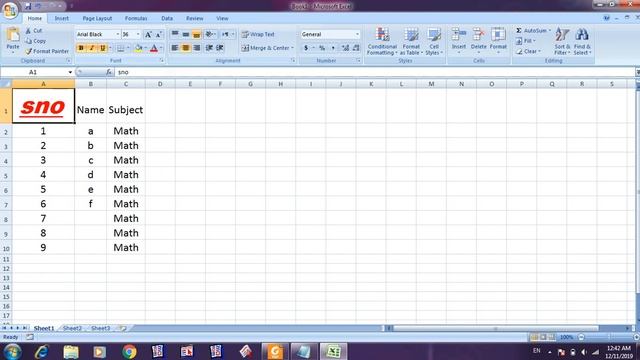The width and height of the screenshot is (640, 360).
Task: Open the Format as Table gallery
Action: pyautogui.click(x=411, y=41)
